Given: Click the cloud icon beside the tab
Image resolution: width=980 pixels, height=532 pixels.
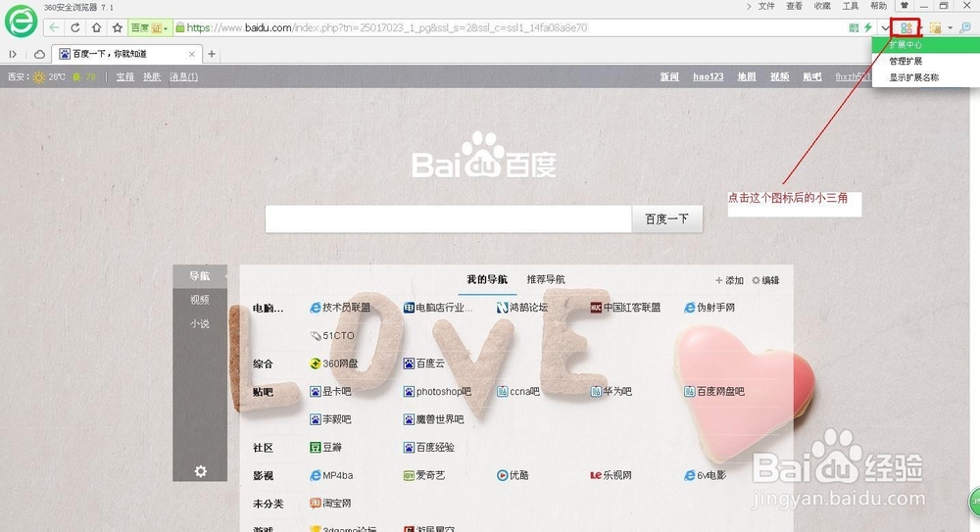Looking at the screenshot, I should pos(39,55).
